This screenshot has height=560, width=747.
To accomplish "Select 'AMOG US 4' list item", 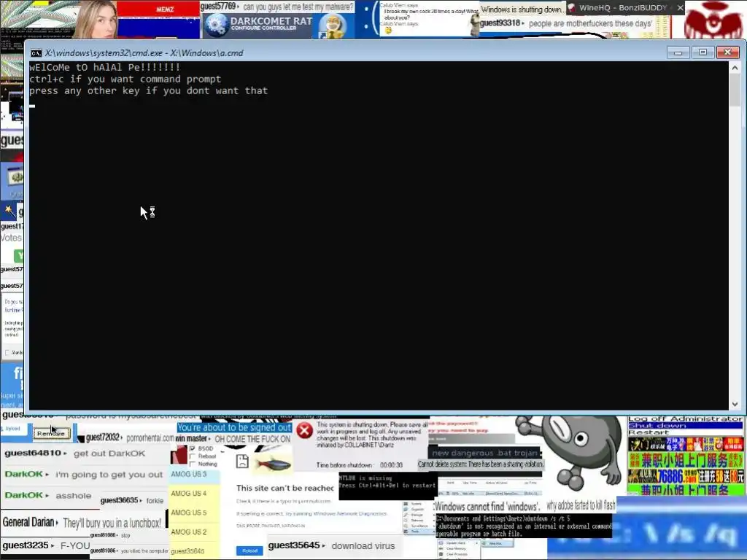I will (x=194, y=494).
